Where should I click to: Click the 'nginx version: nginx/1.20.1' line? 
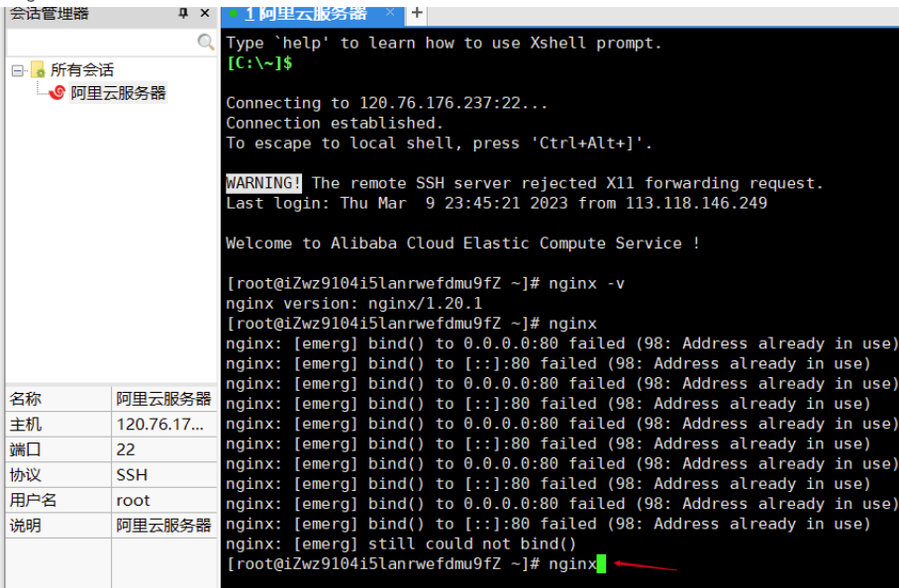tap(353, 303)
